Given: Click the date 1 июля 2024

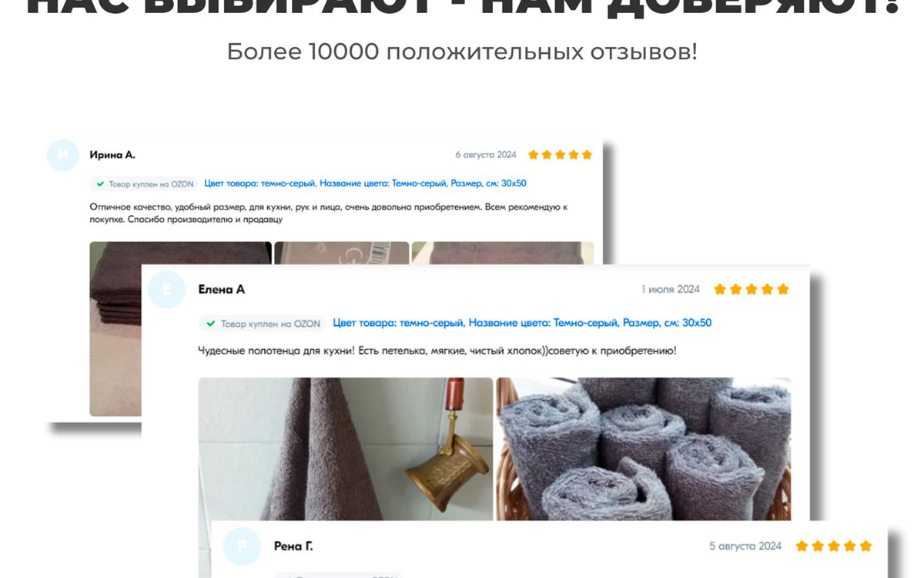Looking at the screenshot, I should point(671,290).
